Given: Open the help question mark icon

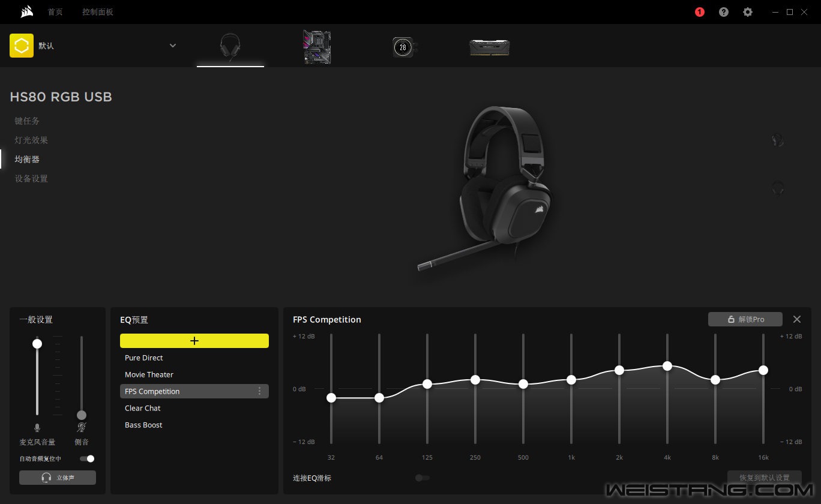Looking at the screenshot, I should click(724, 12).
